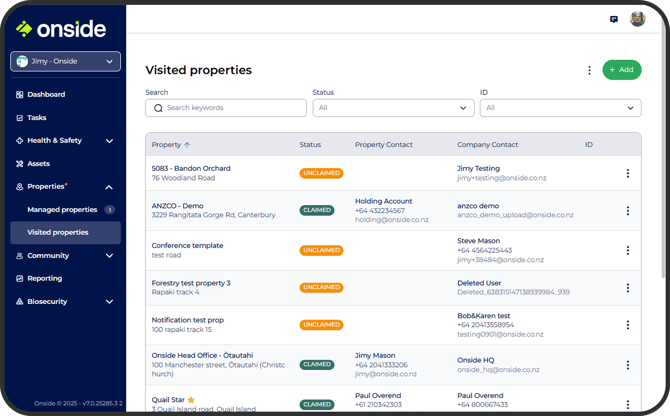Screen dimensions: 670x416
Task: Collapse the Properties sidebar section
Action: coord(108,187)
